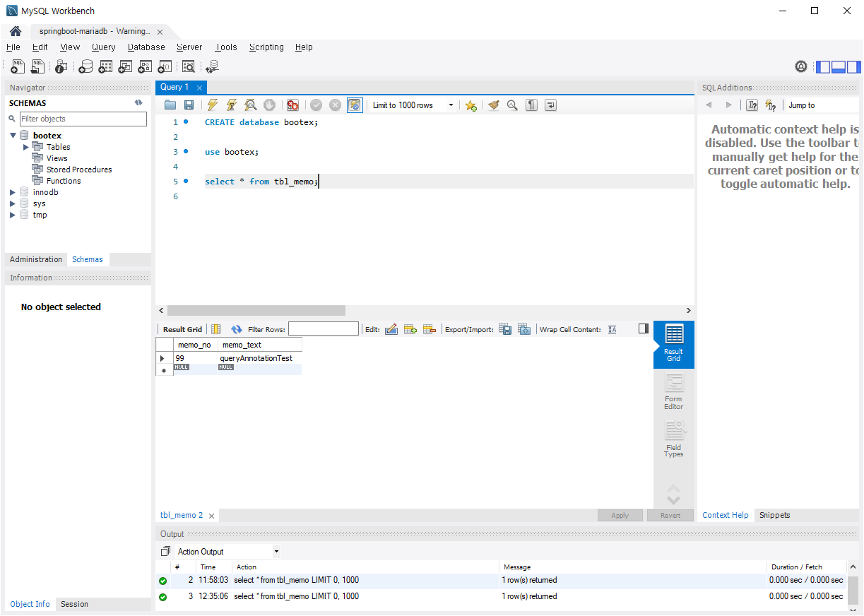
Task: Open Action Output type dropdown
Action: 276,552
